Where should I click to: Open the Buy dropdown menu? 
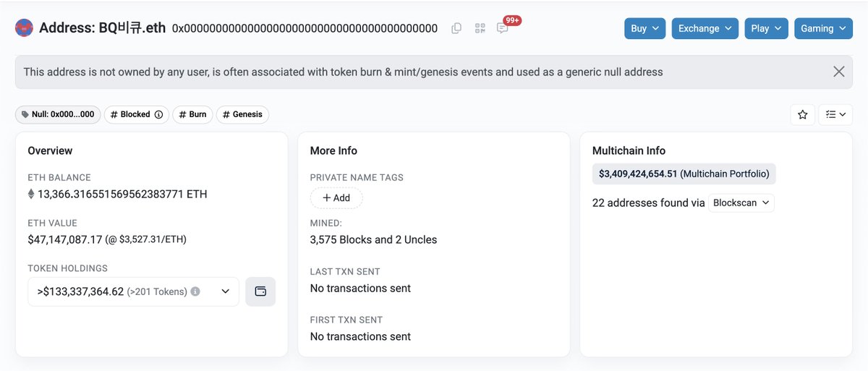pos(644,28)
